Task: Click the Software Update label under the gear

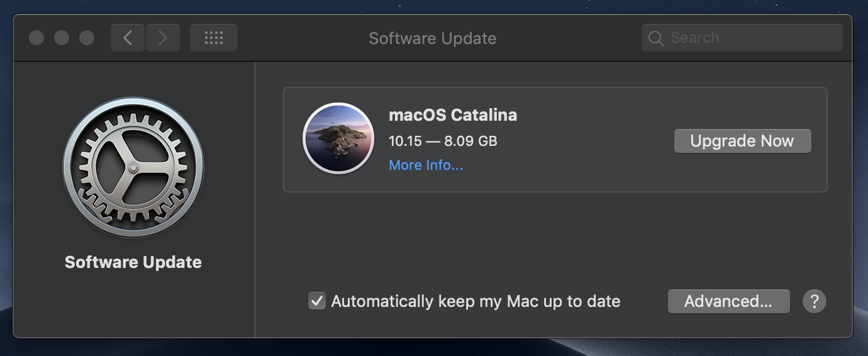Action: point(133,262)
